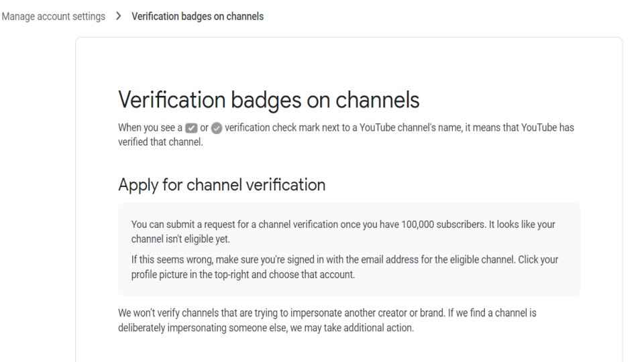Open the Manage account settings breadcrumb

click(54, 16)
